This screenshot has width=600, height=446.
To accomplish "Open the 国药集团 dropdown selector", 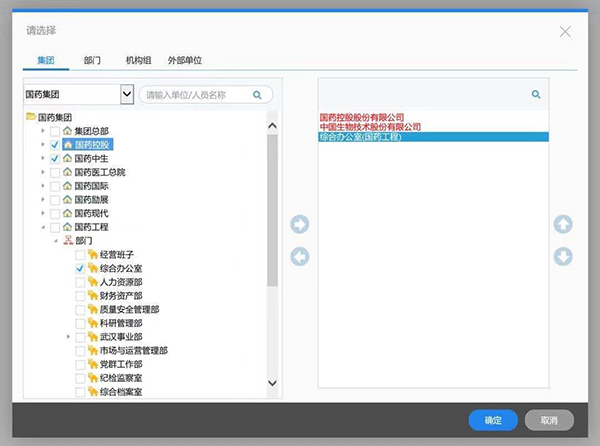I will pos(127,94).
